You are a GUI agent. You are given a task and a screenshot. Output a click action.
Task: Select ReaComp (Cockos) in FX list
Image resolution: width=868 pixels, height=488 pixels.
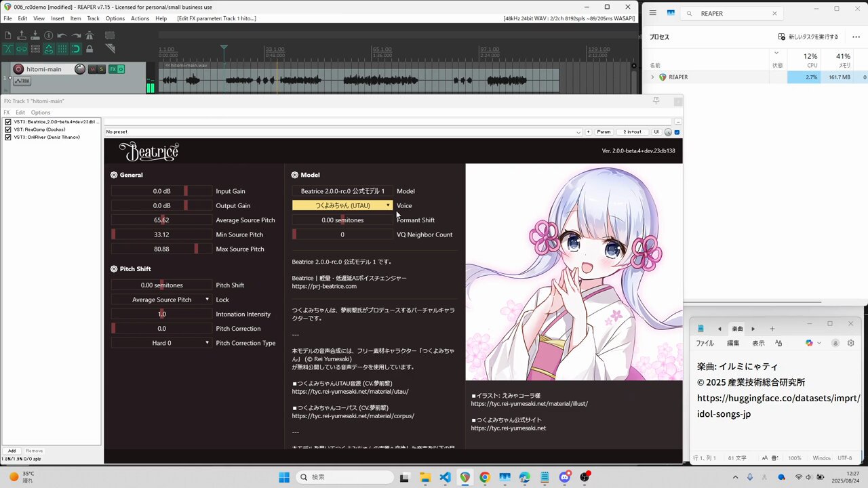[39, 129]
